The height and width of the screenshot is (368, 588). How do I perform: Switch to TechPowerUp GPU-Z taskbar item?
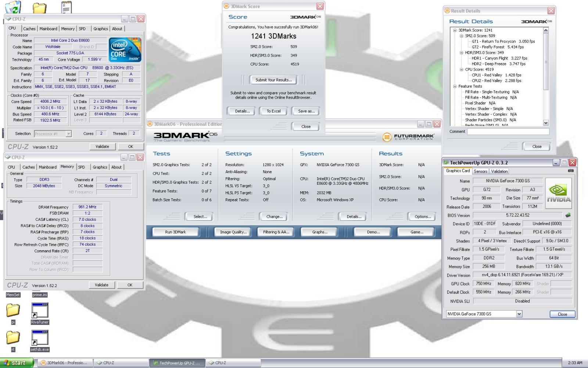coord(177,363)
